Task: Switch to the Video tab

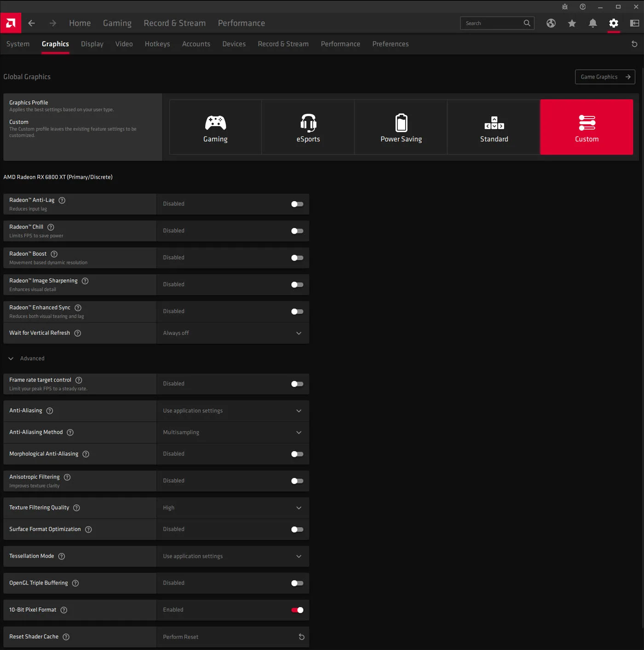Action: point(124,44)
